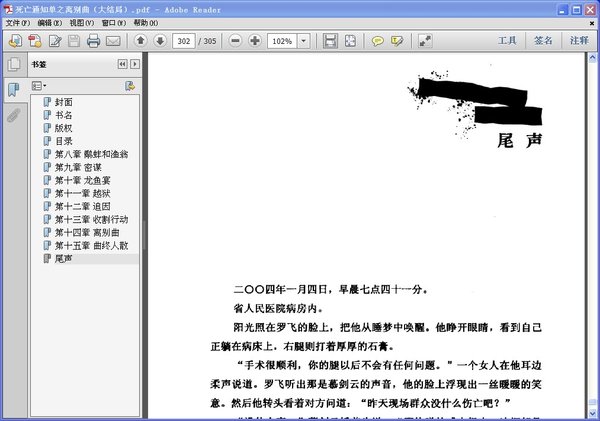This screenshot has width=600, height=421.
Task: Jump to 第十五章 曲终人散 bookmark
Action: point(91,245)
